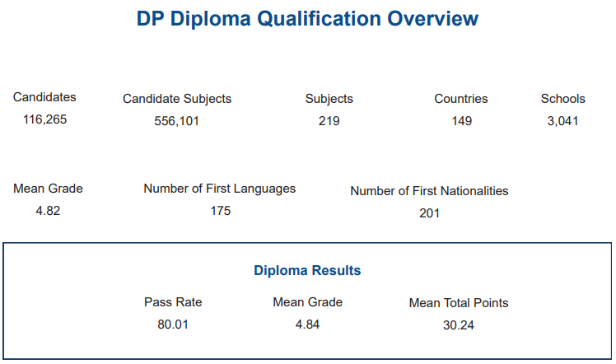Click the Mean Total Points value 30.24
Image resolution: width=616 pixels, height=364 pixels.
459,325
